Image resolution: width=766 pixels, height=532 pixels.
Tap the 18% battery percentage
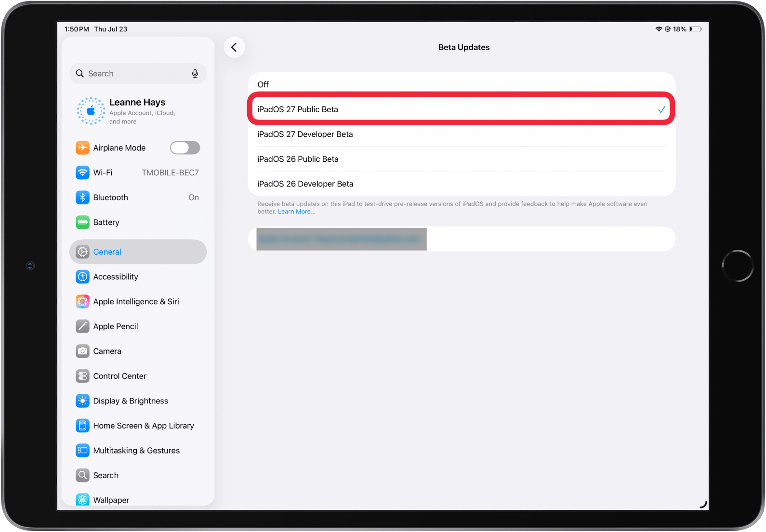679,29
